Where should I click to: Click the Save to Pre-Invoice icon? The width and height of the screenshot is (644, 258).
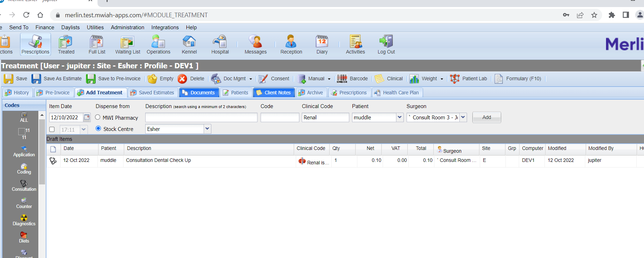point(91,78)
